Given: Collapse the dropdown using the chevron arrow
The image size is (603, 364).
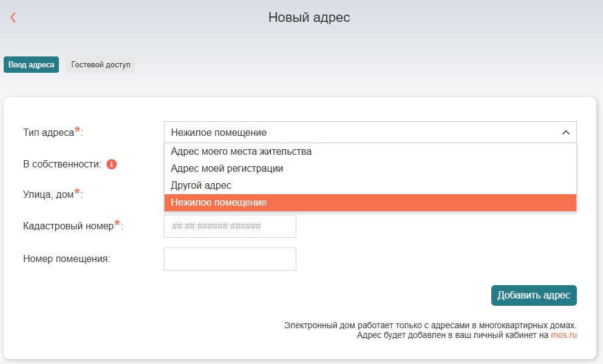Looking at the screenshot, I should 565,132.
